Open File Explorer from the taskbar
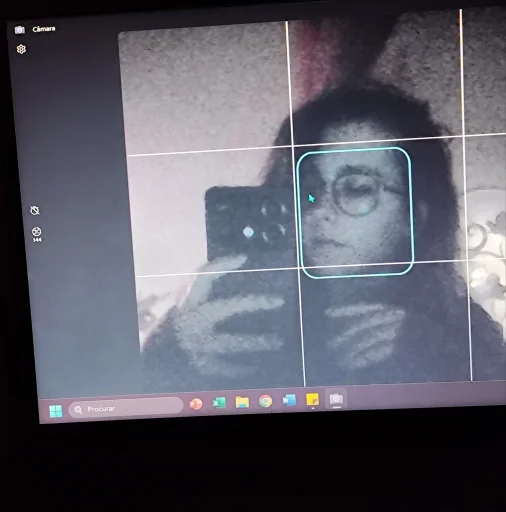This screenshot has height=512, width=506. pos(242,402)
